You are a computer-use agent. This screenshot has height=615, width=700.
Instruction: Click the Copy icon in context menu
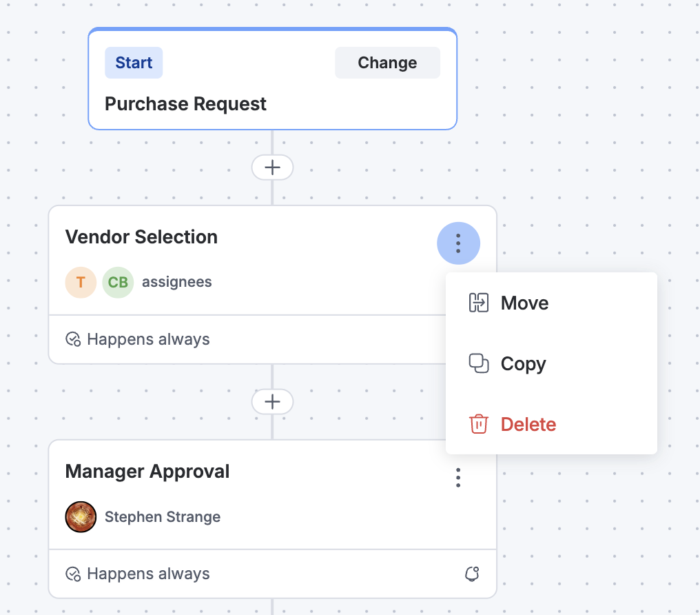pos(479,363)
